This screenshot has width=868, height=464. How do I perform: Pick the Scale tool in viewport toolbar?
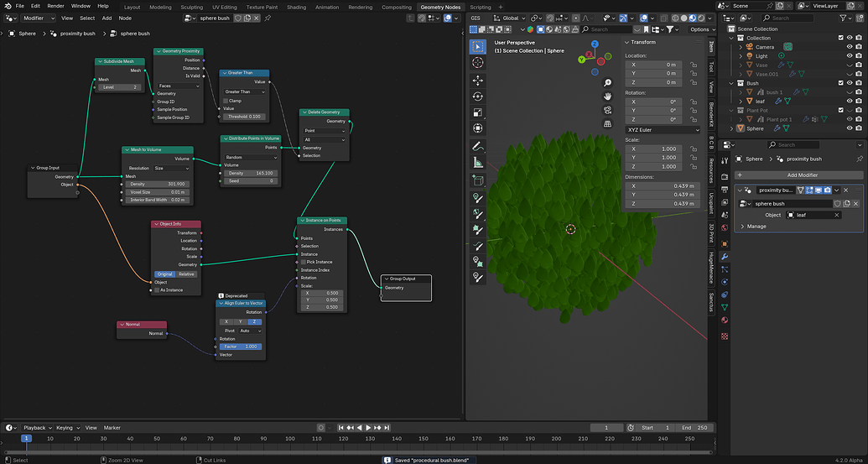(478, 112)
